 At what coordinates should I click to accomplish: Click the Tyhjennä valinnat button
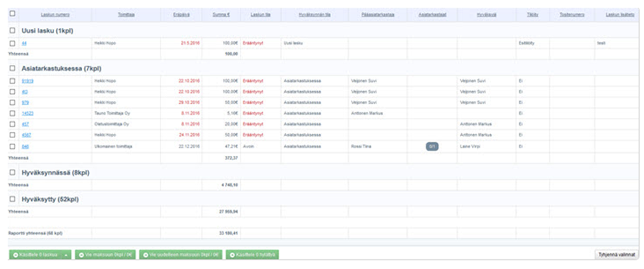[617, 255]
